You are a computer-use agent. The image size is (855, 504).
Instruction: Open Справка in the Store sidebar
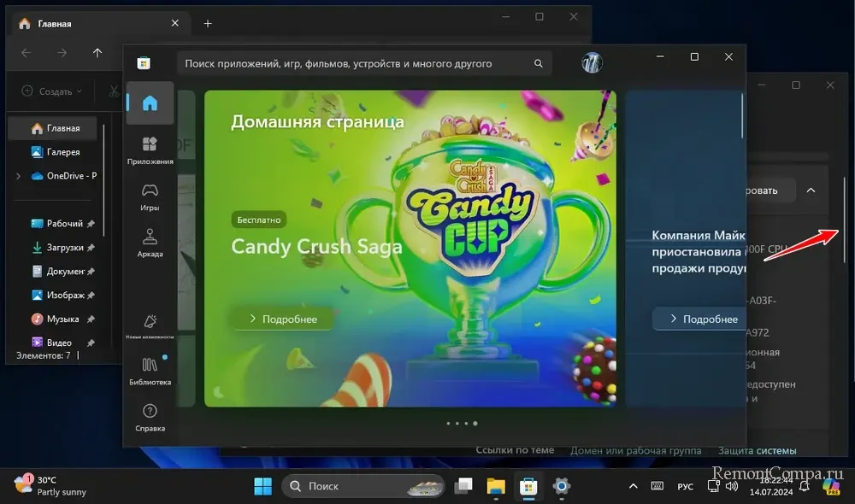[x=150, y=418]
